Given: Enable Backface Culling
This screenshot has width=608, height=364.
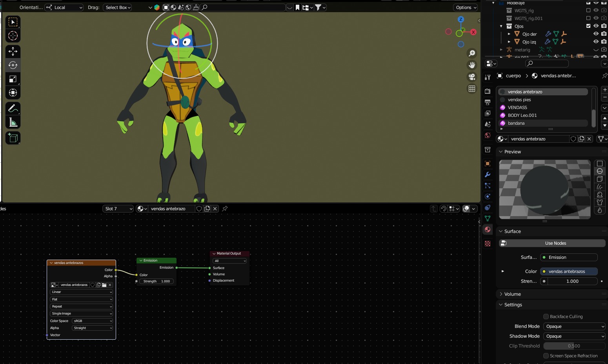Looking at the screenshot, I should coord(546,317).
